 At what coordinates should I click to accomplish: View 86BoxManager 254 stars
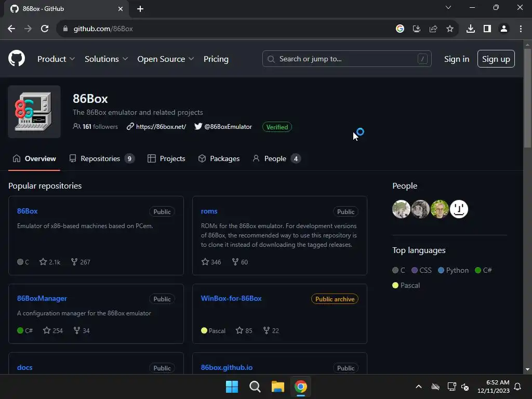pos(53,330)
